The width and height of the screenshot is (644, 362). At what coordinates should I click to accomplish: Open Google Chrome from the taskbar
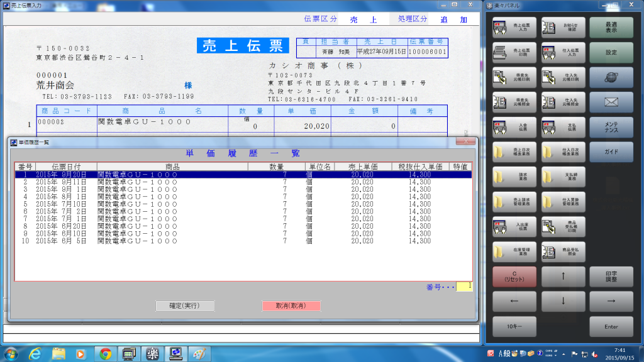point(106,354)
